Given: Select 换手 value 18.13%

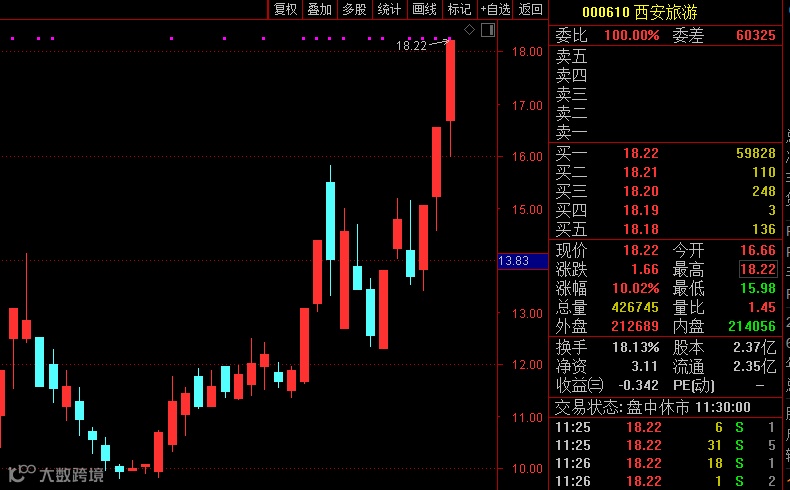Looking at the screenshot, I should (x=636, y=347).
